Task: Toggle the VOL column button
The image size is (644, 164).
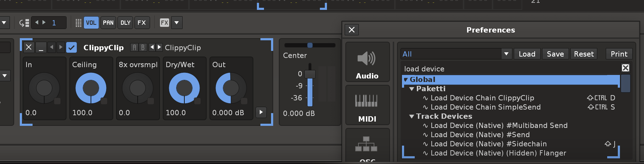Action: pyautogui.click(x=91, y=23)
